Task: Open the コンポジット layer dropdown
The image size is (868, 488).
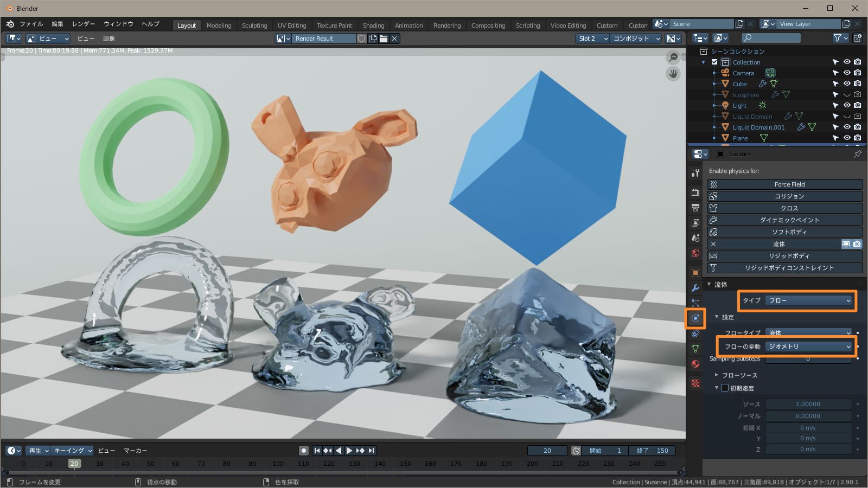Action: (636, 38)
